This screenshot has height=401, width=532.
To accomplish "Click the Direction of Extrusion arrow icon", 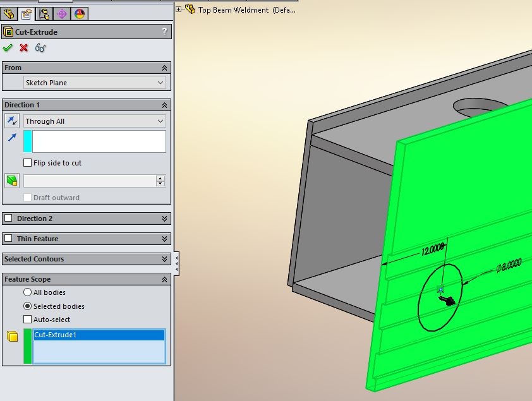I will pyautogui.click(x=12, y=137).
